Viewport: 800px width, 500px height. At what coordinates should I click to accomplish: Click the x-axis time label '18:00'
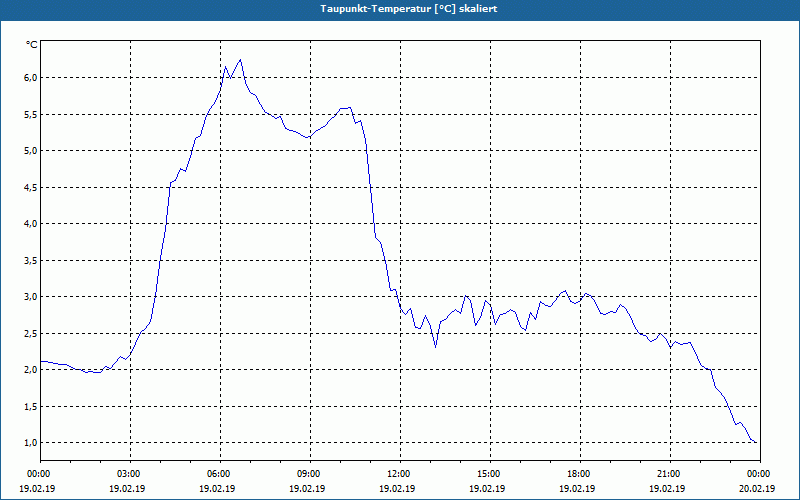click(x=578, y=474)
